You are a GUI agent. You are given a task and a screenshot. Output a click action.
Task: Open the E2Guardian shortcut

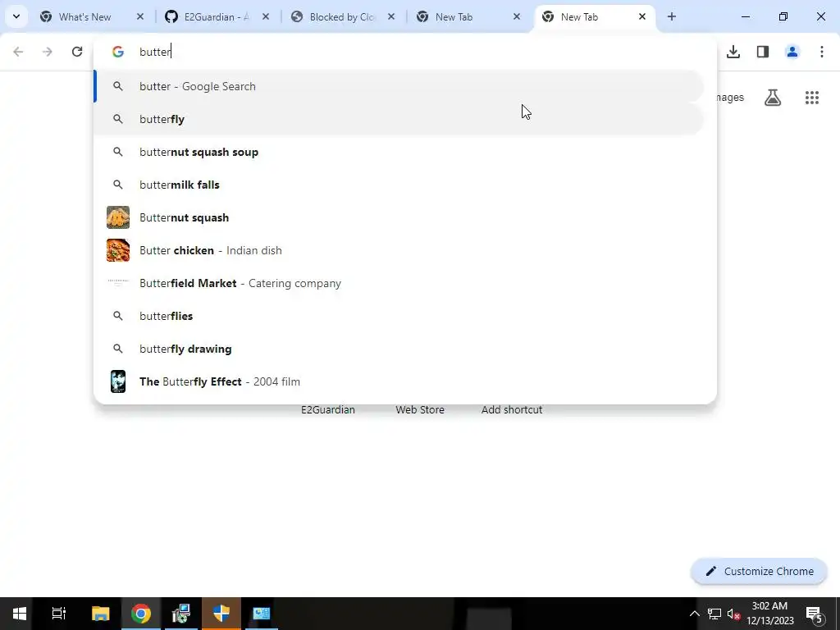(328, 410)
